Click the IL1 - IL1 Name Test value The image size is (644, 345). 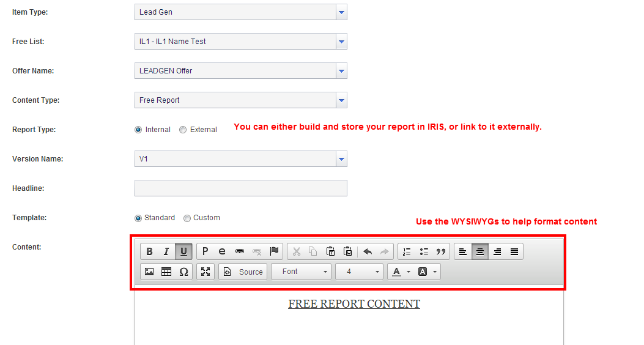pyautogui.click(x=172, y=42)
